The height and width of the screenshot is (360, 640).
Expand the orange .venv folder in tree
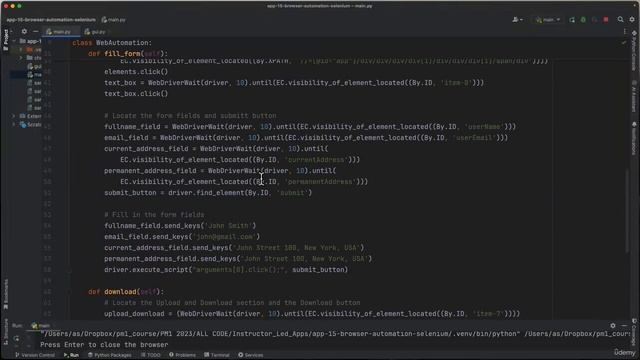[21, 49]
